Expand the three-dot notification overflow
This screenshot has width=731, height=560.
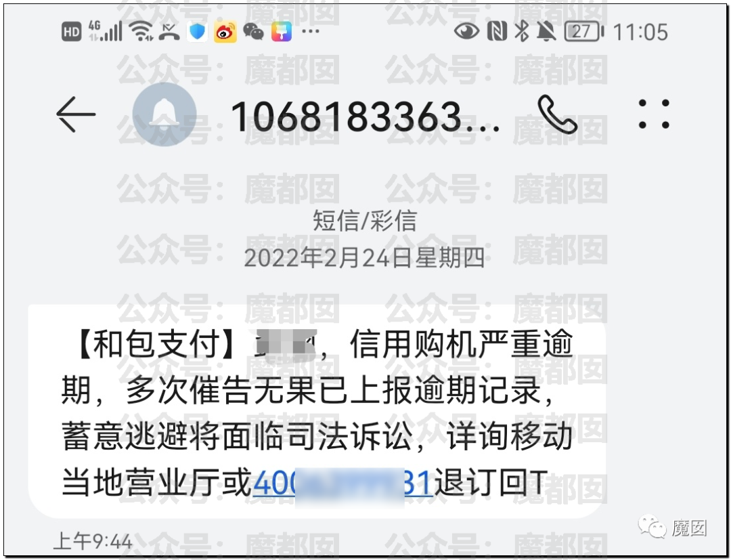coord(311,32)
